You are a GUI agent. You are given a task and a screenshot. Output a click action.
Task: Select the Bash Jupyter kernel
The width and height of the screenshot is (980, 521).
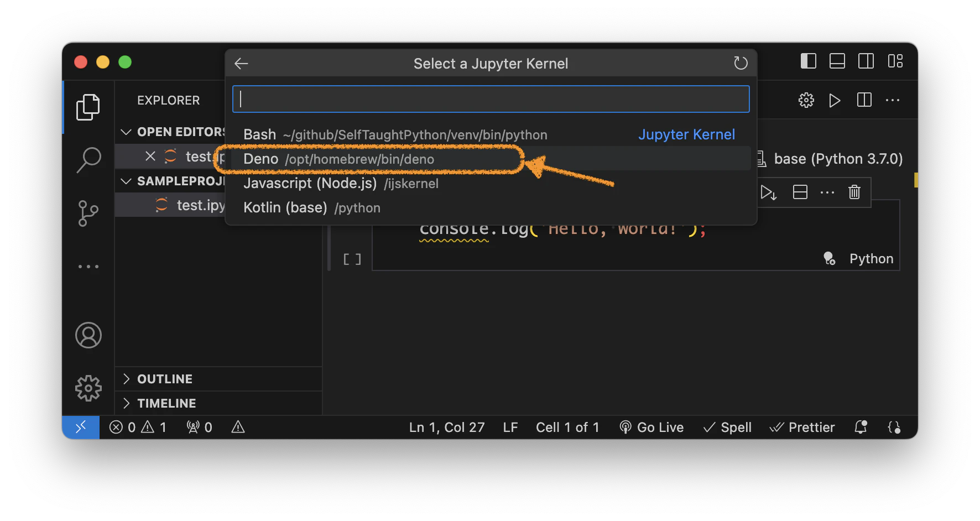pos(491,134)
